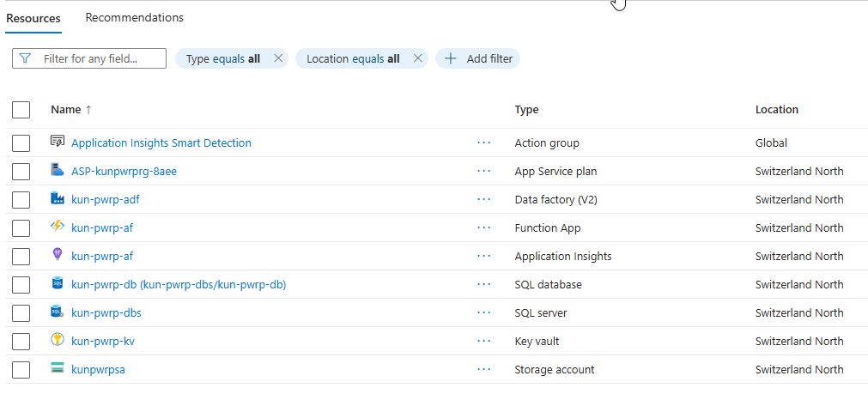Click the Action group icon beside Application Insights Smart Detection
Image resolution: width=868 pixels, height=394 pixels.
click(x=57, y=141)
